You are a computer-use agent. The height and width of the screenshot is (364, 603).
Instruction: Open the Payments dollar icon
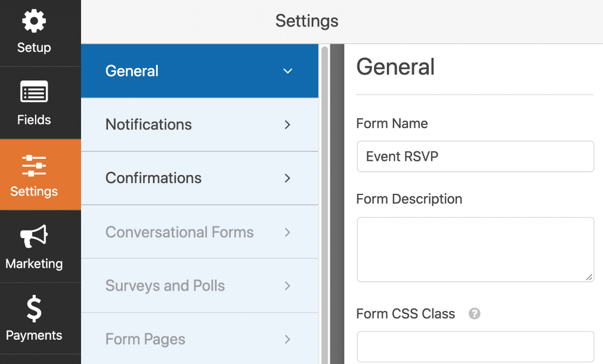pyautogui.click(x=34, y=308)
